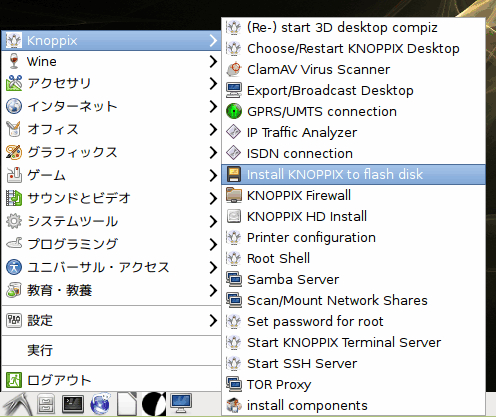The image size is (496, 417).
Task: Expand the システムツール submenu arrow
Action: click(213, 221)
